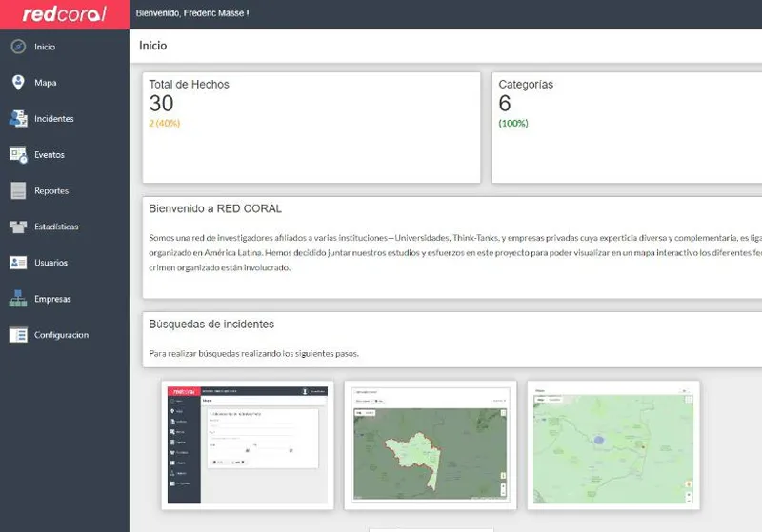This screenshot has height=532, width=762.
Task: Open Incidentes via its sidebar icon
Action: pyautogui.click(x=18, y=119)
